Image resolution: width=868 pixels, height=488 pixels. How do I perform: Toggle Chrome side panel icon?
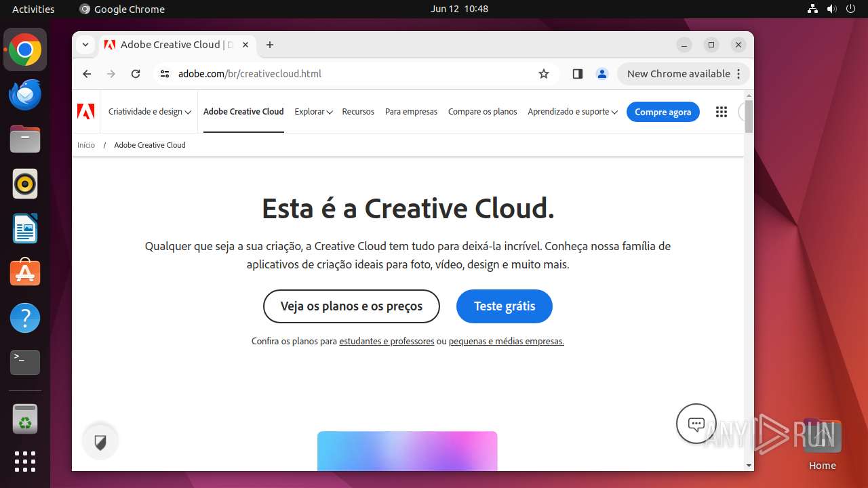tap(578, 74)
